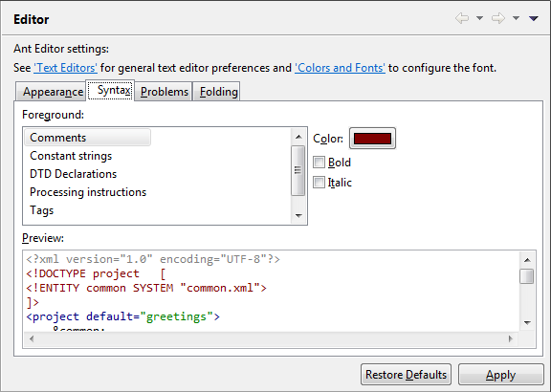
Task: Open the 'Text Editors' preferences link
Action: click(65, 68)
